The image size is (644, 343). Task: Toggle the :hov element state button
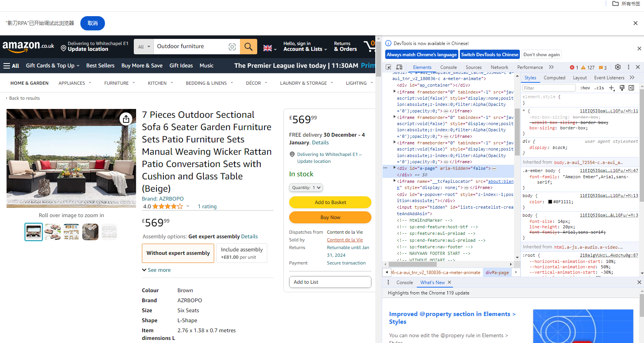585,88
